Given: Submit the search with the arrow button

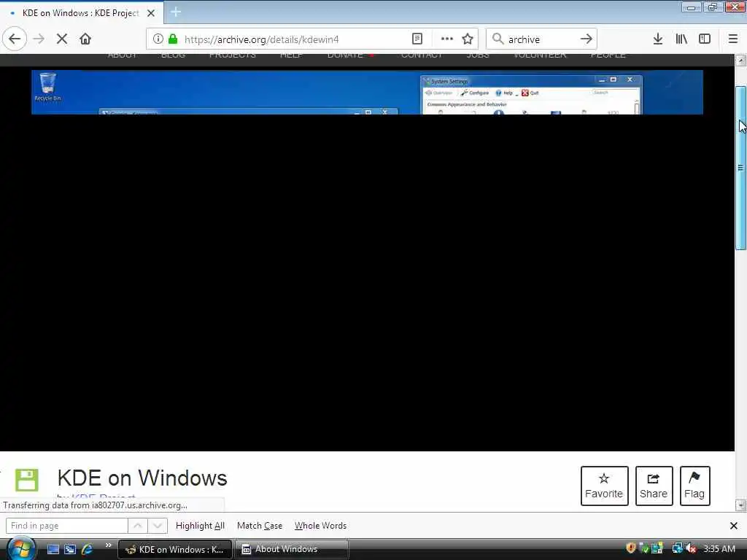Looking at the screenshot, I should coord(587,39).
